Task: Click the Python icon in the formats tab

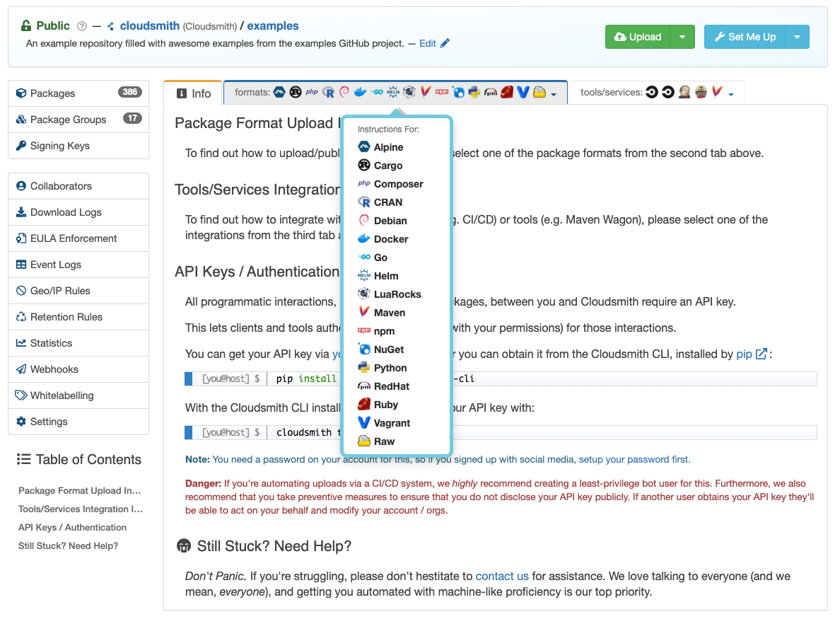Action: tap(474, 92)
